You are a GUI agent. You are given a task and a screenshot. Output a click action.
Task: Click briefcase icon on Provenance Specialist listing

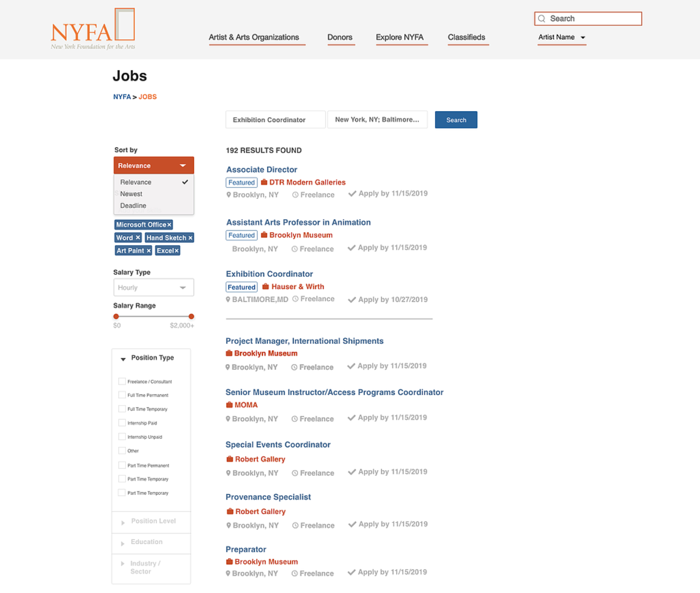point(230,511)
